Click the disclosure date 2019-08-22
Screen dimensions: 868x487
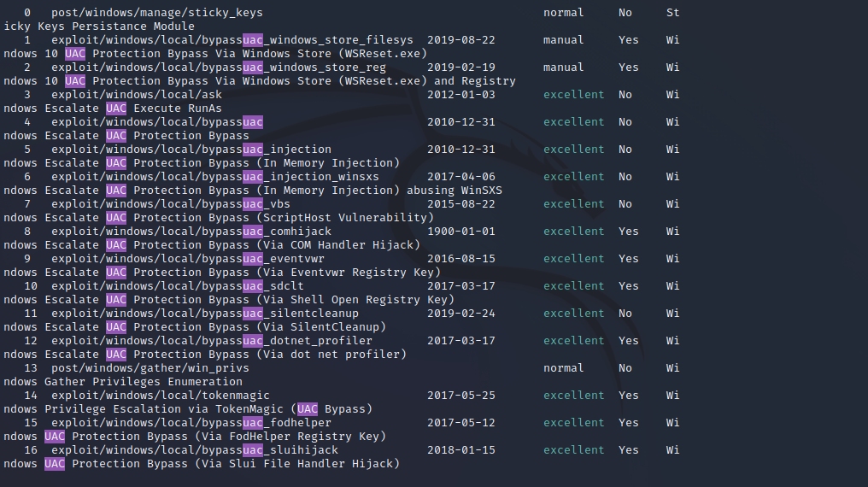[x=461, y=40]
